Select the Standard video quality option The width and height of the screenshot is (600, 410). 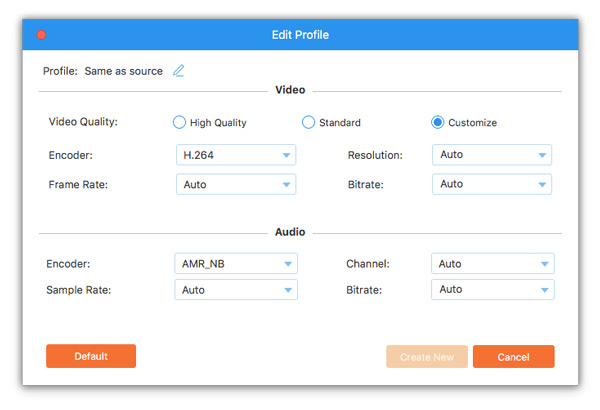click(x=308, y=123)
